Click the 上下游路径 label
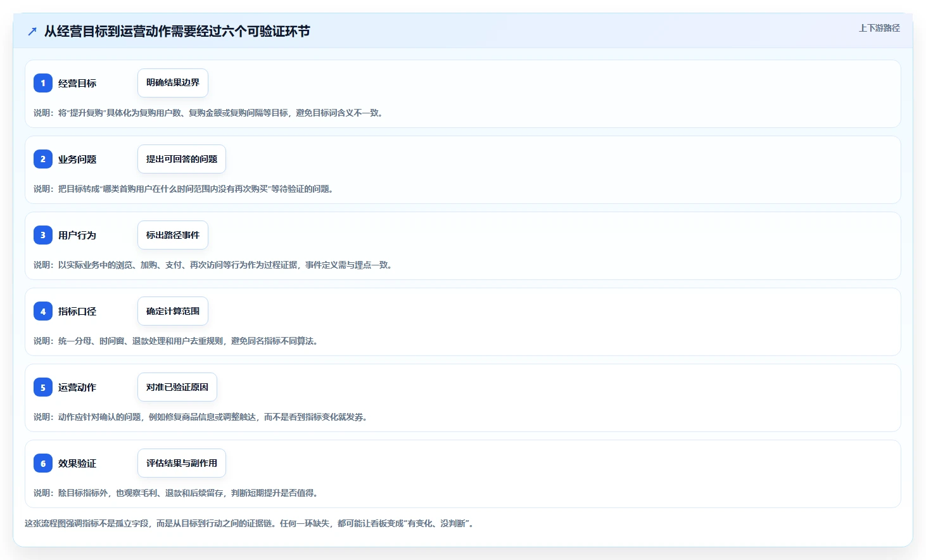 (x=879, y=28)
